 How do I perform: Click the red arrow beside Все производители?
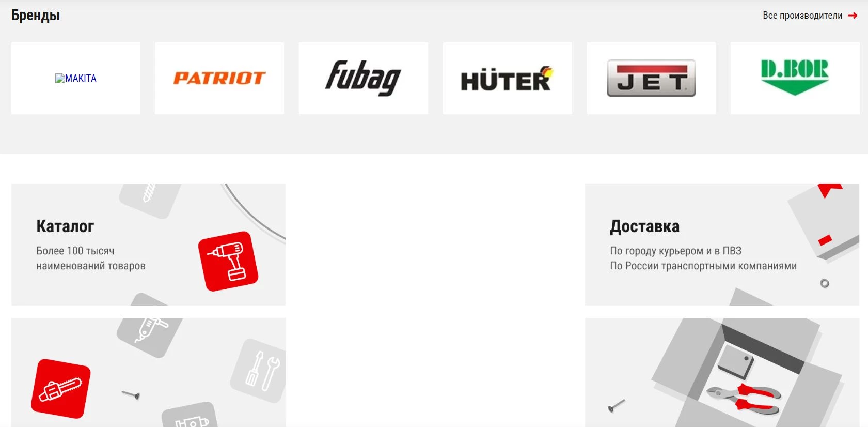(853, 16)
